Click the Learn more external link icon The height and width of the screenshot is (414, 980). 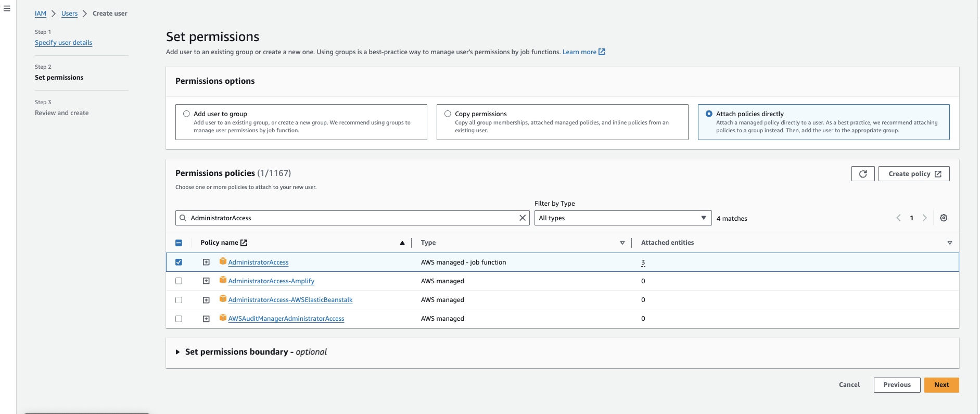click(x=602, y=52)
